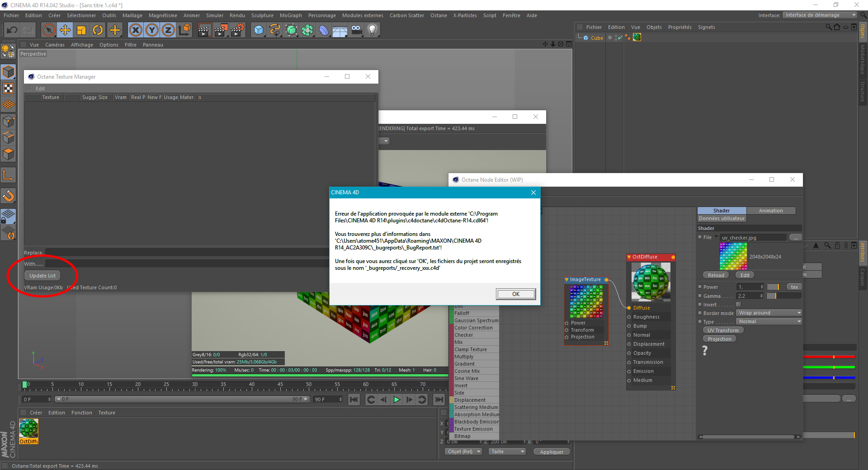This screenshot has width=868, height=470.
Task: Open the Caméras viewport menu
Action: tap(55, 45)
